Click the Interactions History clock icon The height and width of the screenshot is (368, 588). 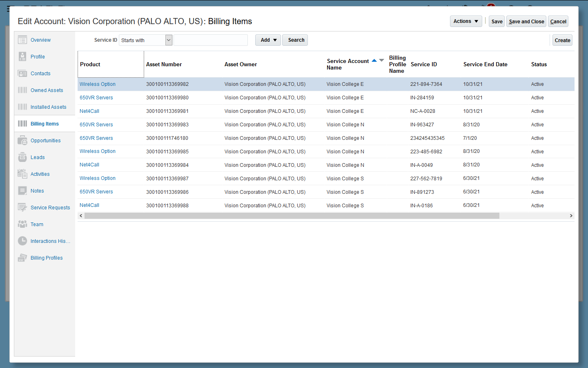pyautogui.click(x=22, y=241)
